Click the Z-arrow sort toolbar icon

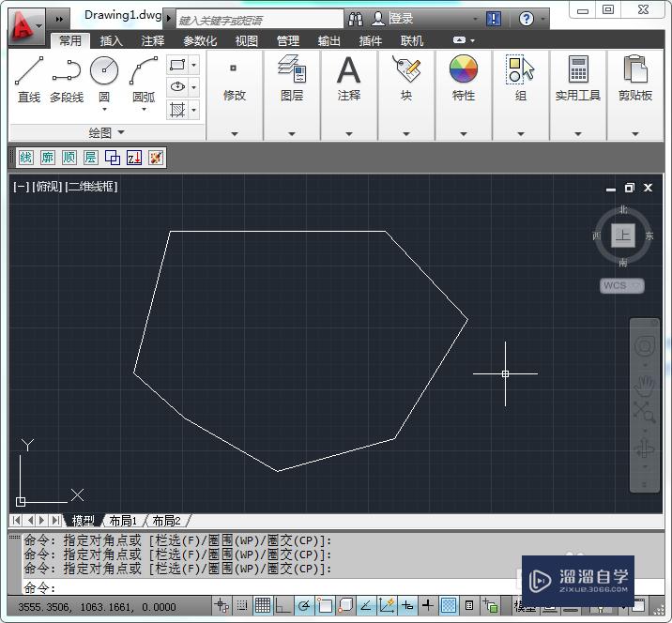click(134, 158)
